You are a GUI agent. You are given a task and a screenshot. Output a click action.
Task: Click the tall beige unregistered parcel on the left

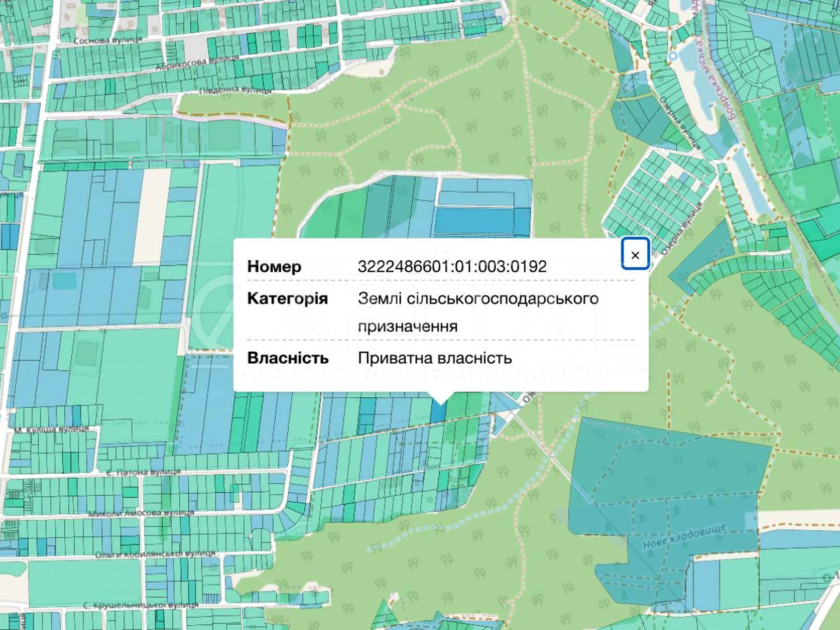pyautogui.click(x=151, y=216)
